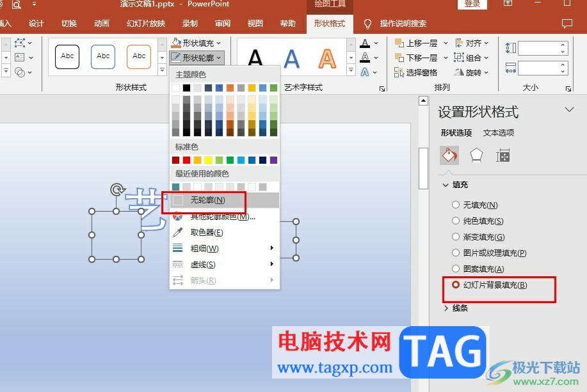Open the 下移一层 dropdown arrow
The width and height of the screenshot is (587, 392).
pos(446,58)
